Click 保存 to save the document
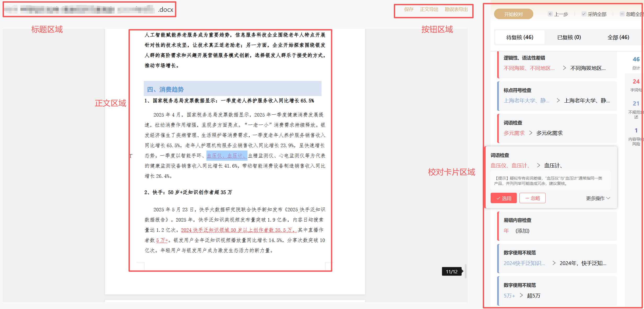Screen dimensions: 644x309 coord(408,9)
